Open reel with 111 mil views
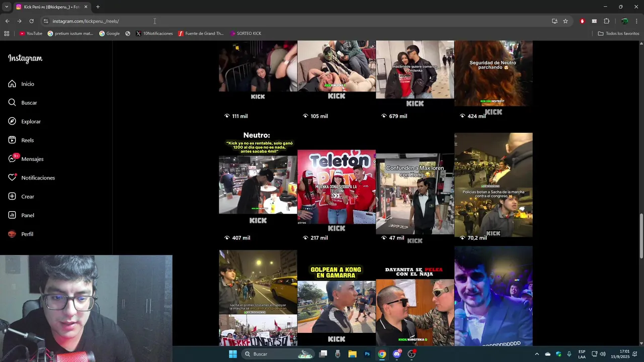The image size is (644, 362). (258, 80)
